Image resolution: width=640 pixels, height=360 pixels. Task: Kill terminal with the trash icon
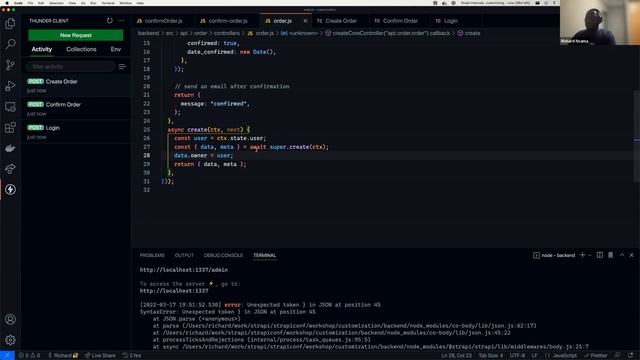tap(611, 255)
